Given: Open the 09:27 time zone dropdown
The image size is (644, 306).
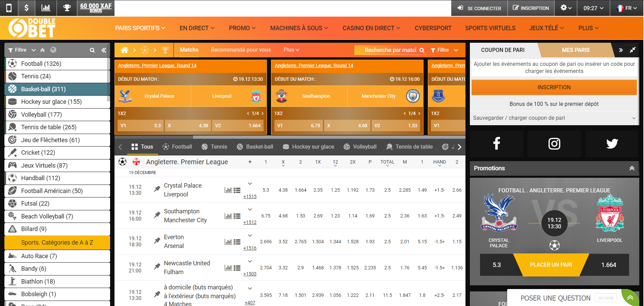Looking at the screenshot, I should coord(594,8).
